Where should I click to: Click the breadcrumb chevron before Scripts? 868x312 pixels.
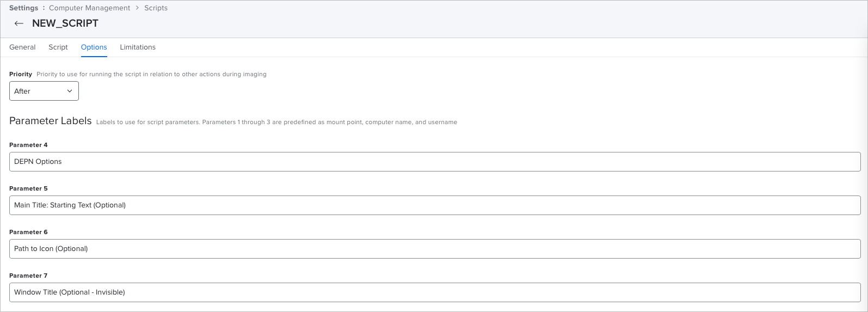(x=137, y=8)
